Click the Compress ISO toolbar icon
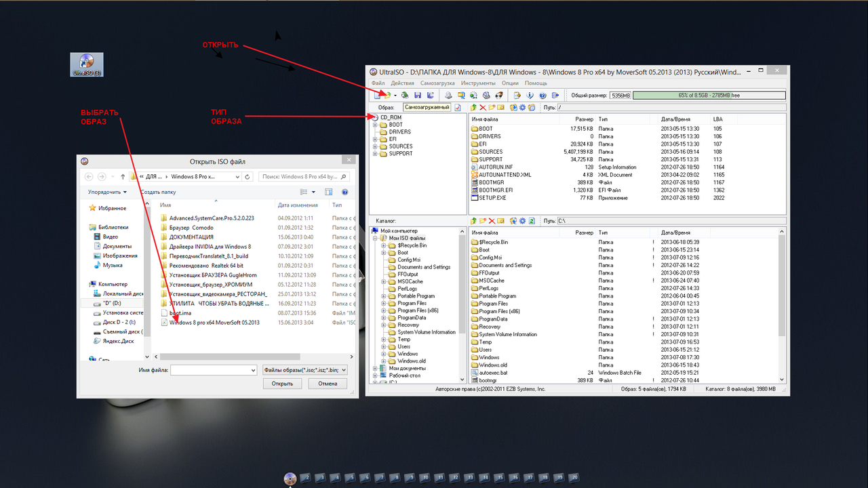868x488 pixels. 461,96
